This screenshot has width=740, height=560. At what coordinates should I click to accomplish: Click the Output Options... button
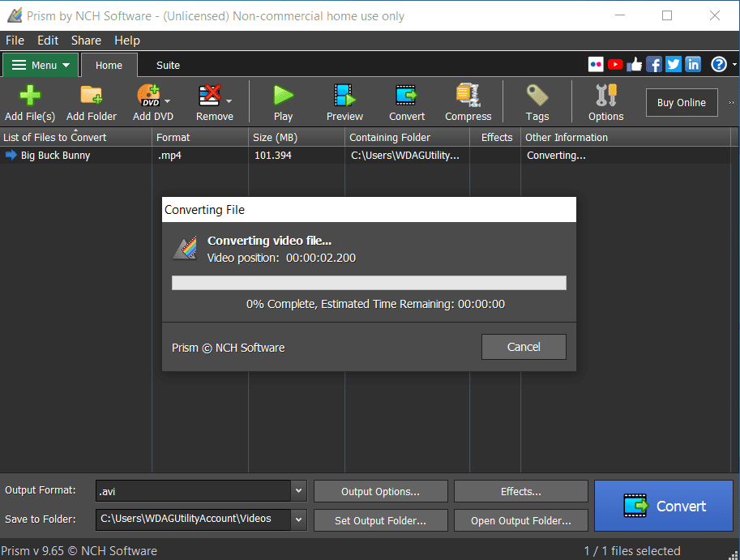pyautogui.click(x=380, y=491)
